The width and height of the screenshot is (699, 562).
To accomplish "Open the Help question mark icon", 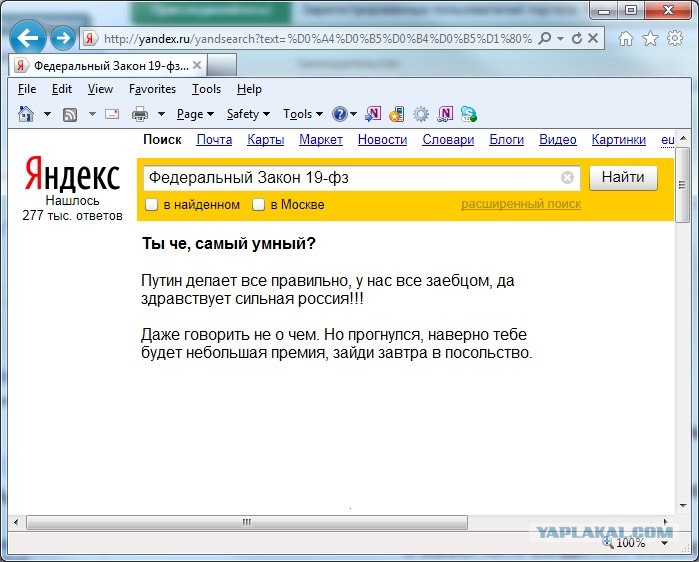I will [339, 115].
